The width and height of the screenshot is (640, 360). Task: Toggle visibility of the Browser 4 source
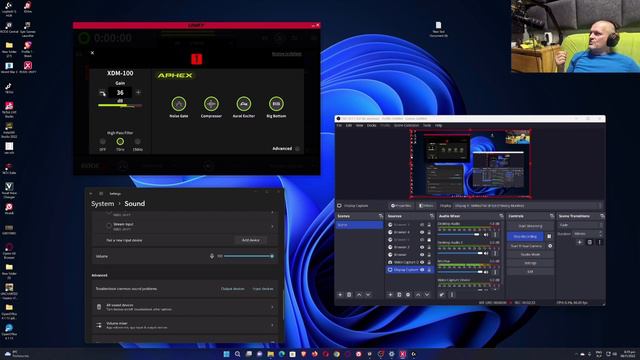422,232
